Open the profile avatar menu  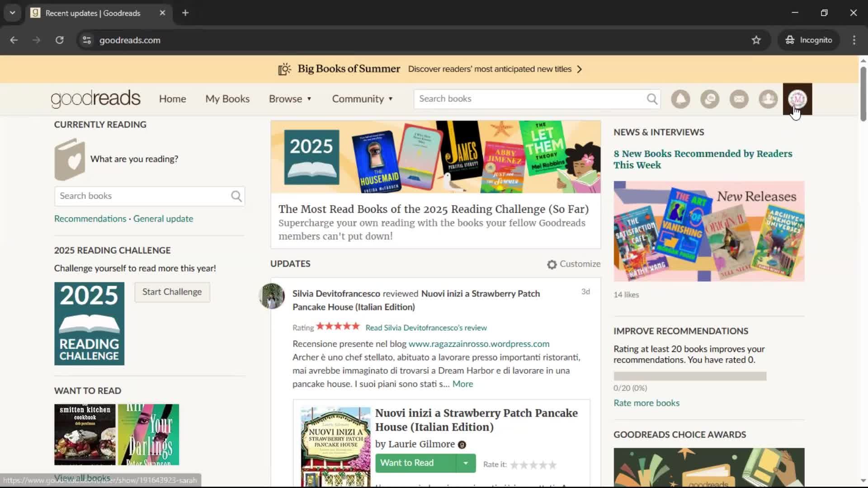797,99
